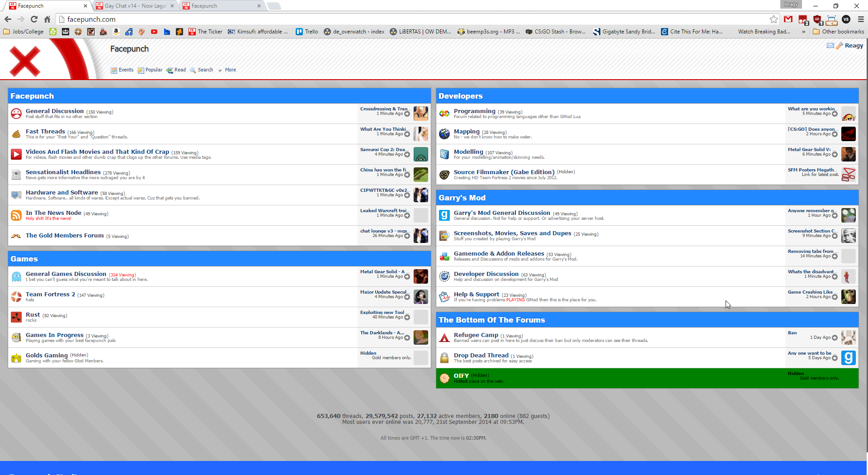Image resolution: width=868 pixels, height=475 pixels.
Task: Open the Fast Threads forum link
Action: coord(45,131)
